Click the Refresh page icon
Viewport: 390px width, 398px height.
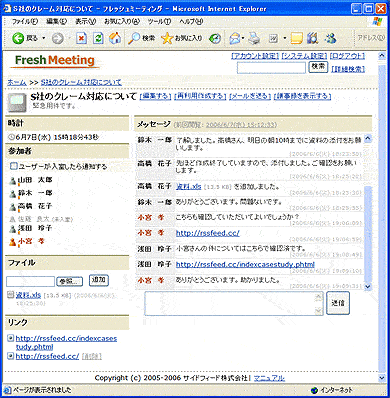(x=98, y=38)
